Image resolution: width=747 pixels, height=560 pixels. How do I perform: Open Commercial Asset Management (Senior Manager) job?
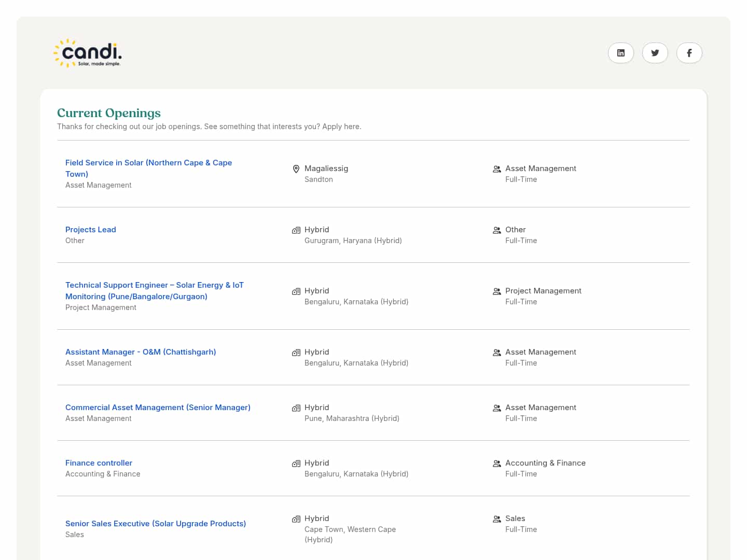click(x=158, y=408)
